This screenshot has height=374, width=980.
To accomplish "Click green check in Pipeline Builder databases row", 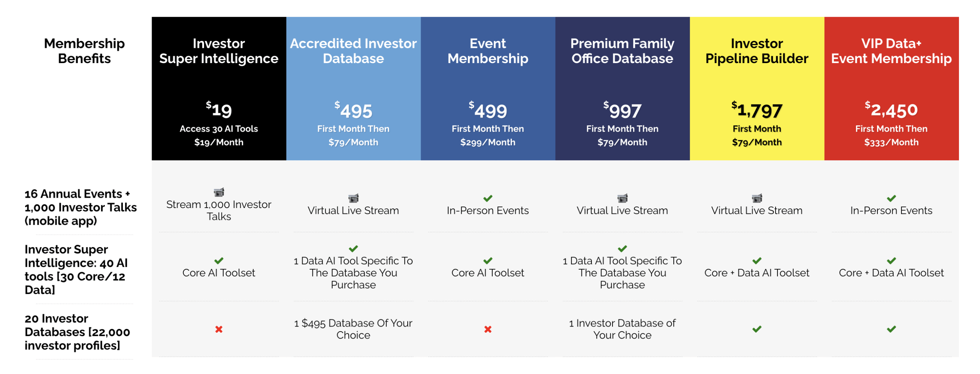I will click(x=756, y=329).
